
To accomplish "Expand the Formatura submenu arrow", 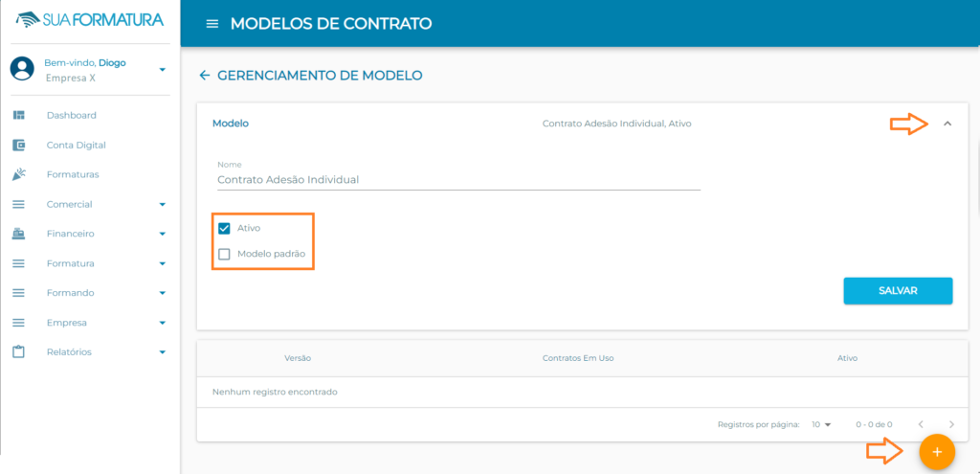I will (163, 263).
